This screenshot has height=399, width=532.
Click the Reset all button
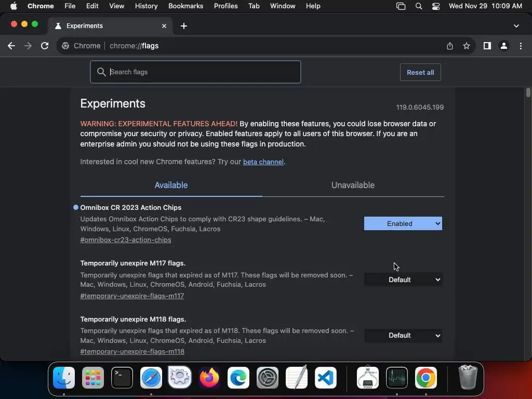pos(420,72)
